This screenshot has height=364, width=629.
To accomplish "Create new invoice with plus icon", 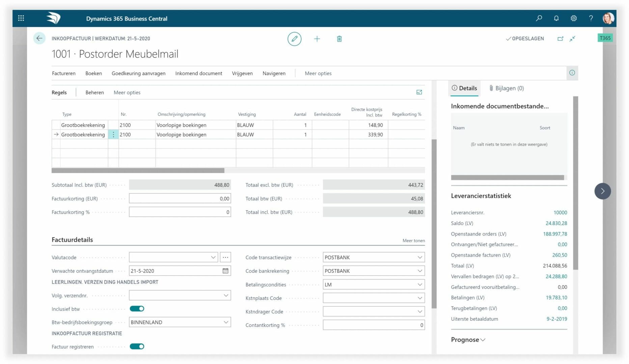I will [317, 39].
